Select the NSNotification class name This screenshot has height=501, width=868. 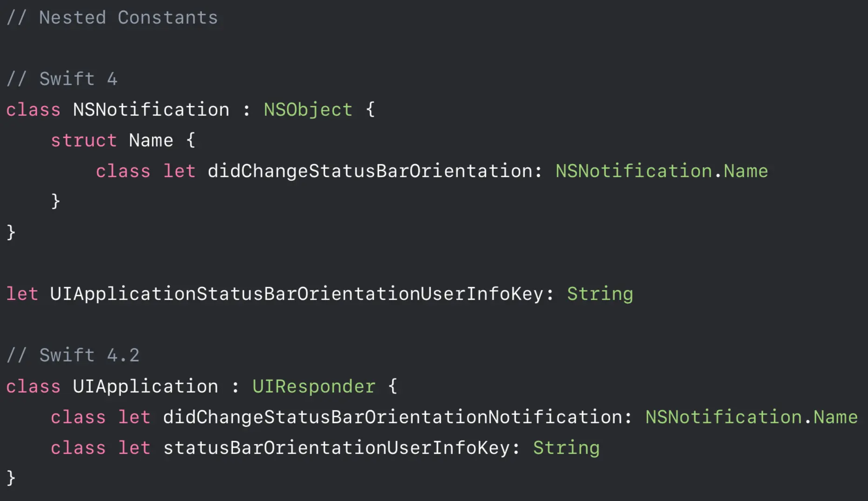(x=151, y=110)
